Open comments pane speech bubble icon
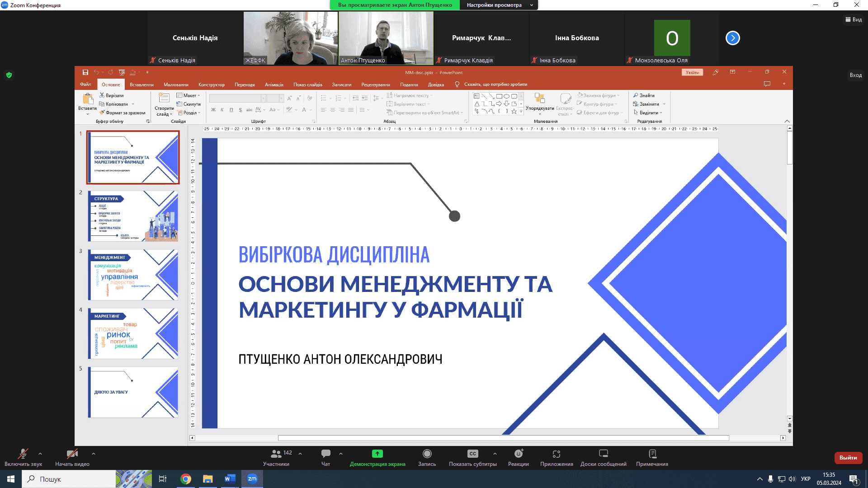 (x=767, y=84)
